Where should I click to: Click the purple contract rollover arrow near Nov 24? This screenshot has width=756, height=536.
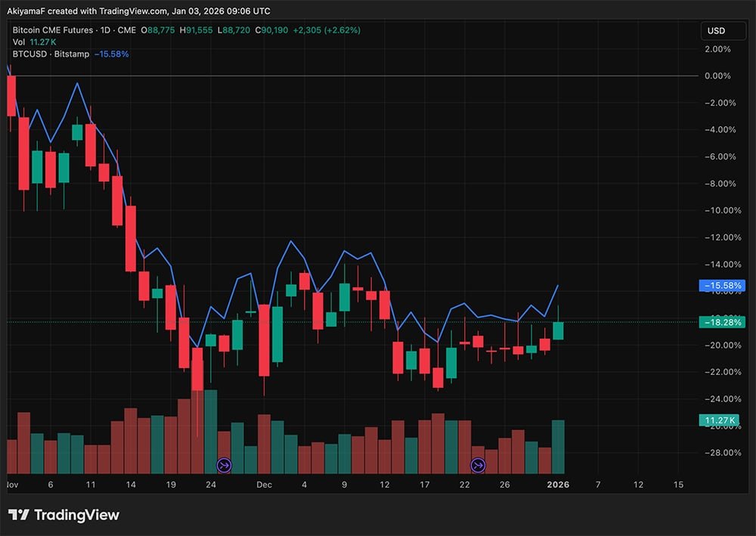(x=224, y=466)
